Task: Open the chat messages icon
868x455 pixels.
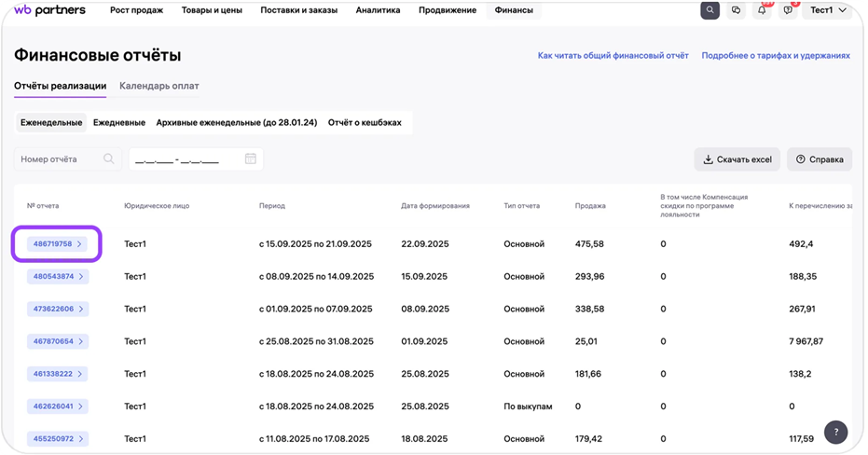Action: click(x=737, y=10)
